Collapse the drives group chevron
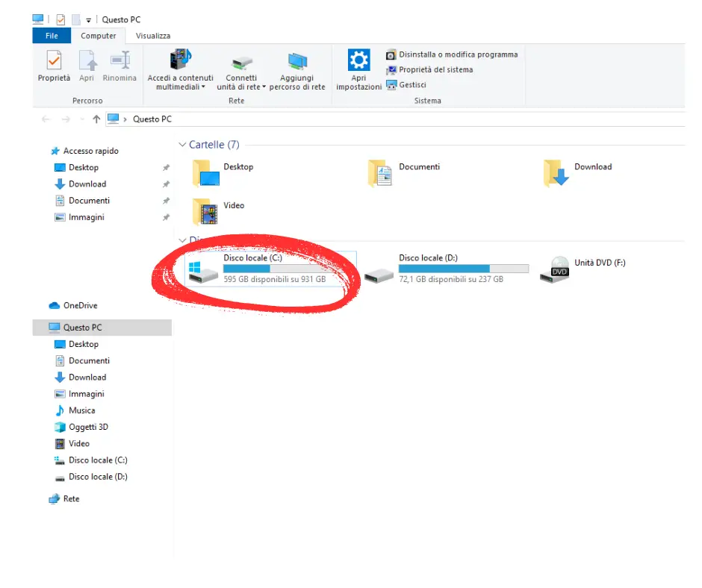Viewport: 702px width, 588px height. pyautogui.click(x=181, y=240)
